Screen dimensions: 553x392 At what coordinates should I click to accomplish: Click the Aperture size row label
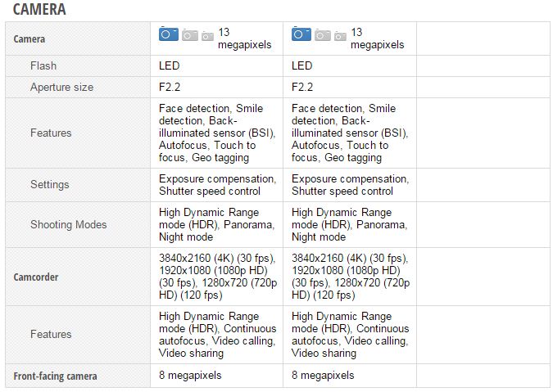tap(62, 87)
